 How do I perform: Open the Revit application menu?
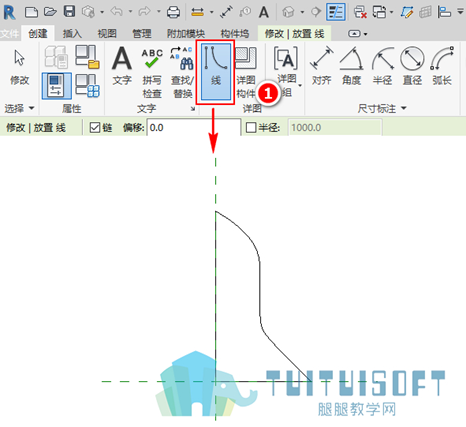coord(10,12)
